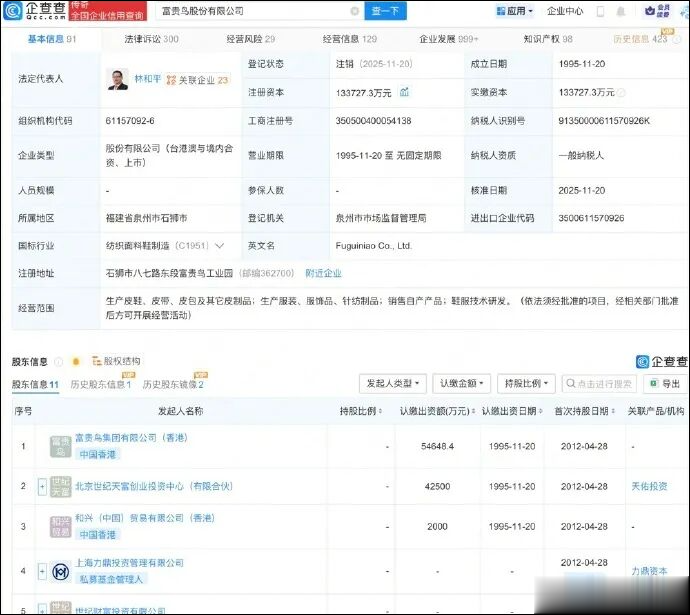Click the shareholder search input field

click(602, 383)
